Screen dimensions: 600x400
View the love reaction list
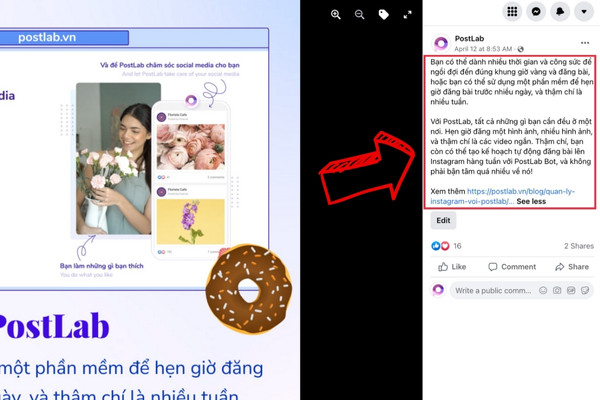tap(445, 246)
